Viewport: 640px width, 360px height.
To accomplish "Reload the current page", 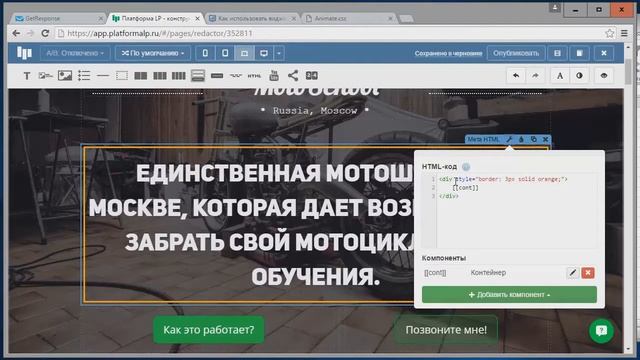I will 45,33.
